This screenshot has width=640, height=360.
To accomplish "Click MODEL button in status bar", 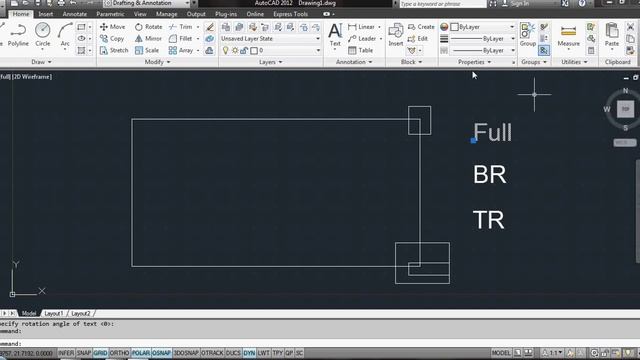I will pos(501,353).
